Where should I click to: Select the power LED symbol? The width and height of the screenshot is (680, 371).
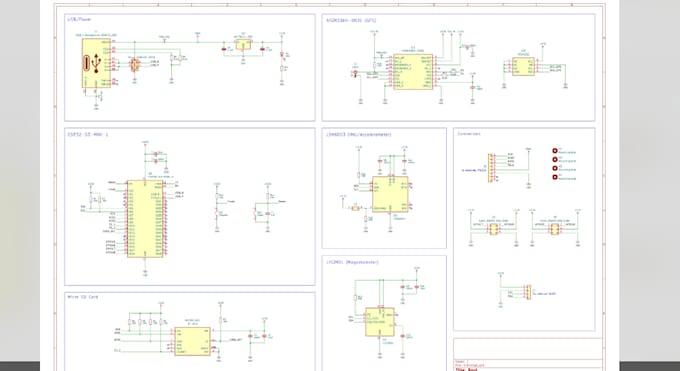pyautogui.click(x=282, y=55)
